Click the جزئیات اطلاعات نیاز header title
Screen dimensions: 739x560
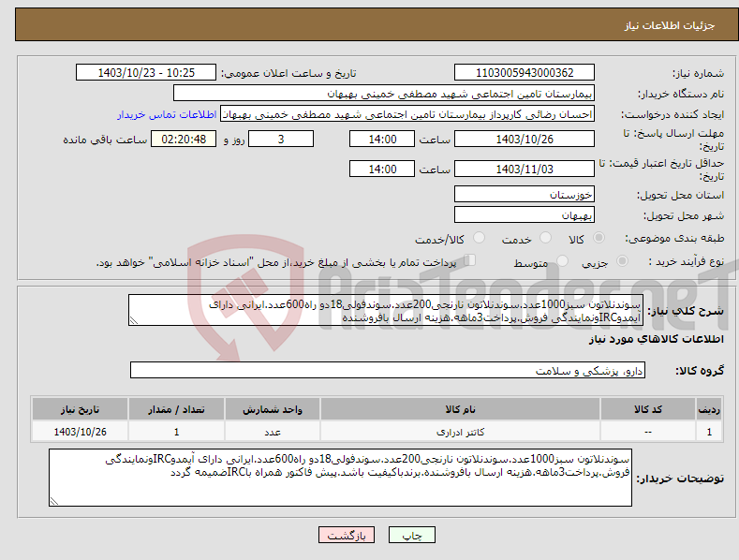click(x=670, y=25)
